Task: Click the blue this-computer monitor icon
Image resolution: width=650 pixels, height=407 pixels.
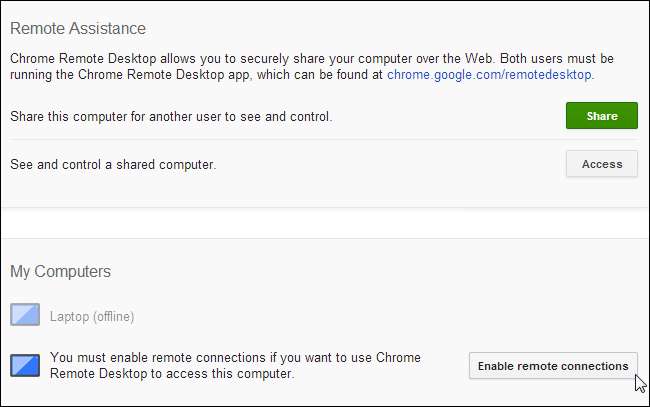Action: [x=25, y=366]
